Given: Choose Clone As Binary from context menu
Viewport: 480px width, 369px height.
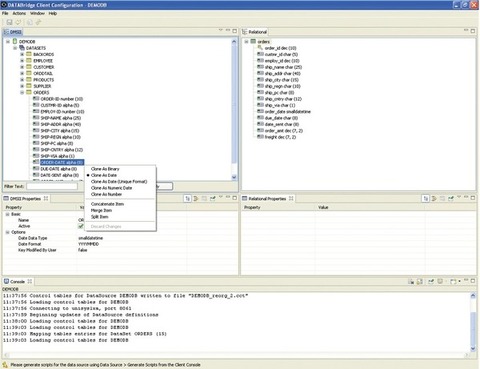Looking at the screenshot, I should click(x=105, y=169).
